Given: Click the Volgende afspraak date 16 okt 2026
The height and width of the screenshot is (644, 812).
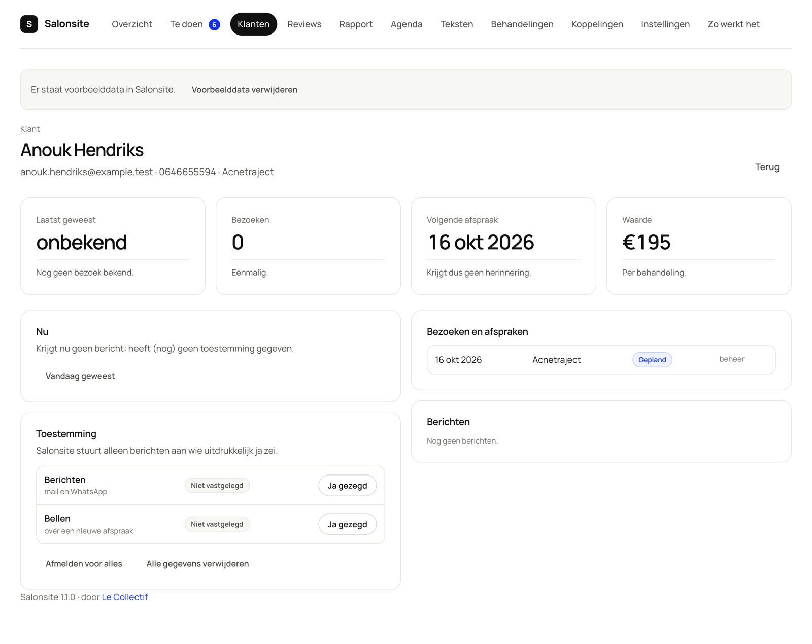Looking at the screenshot, I should pyautogui.click(x=481, y=243).
